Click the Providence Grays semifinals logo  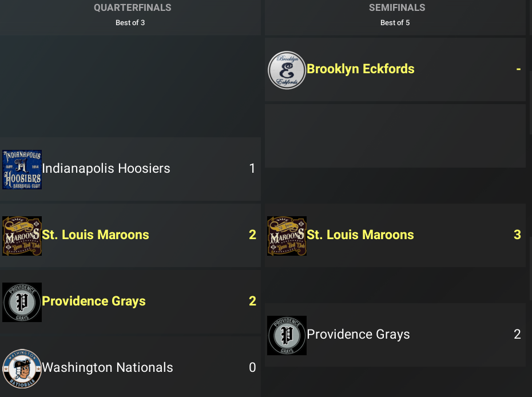click(x=287, y=335)
